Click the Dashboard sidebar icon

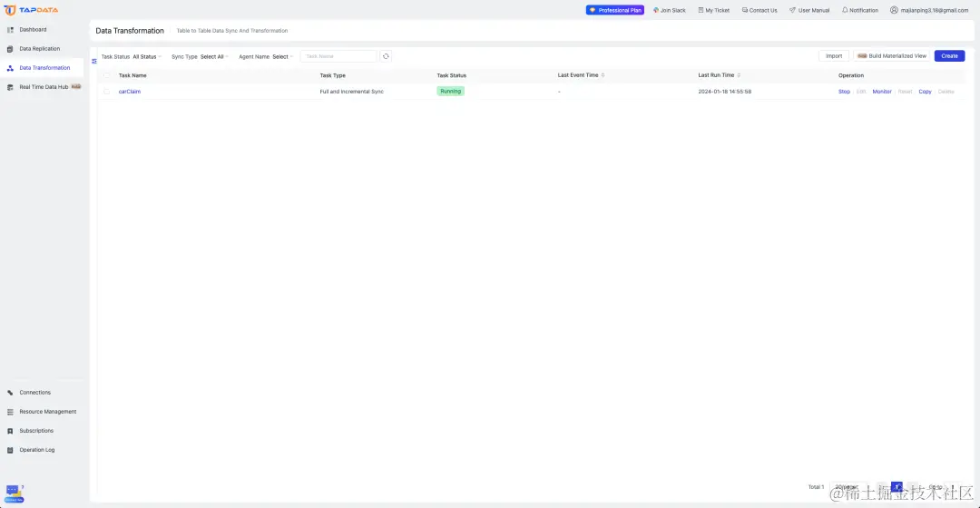click(10, 30)
